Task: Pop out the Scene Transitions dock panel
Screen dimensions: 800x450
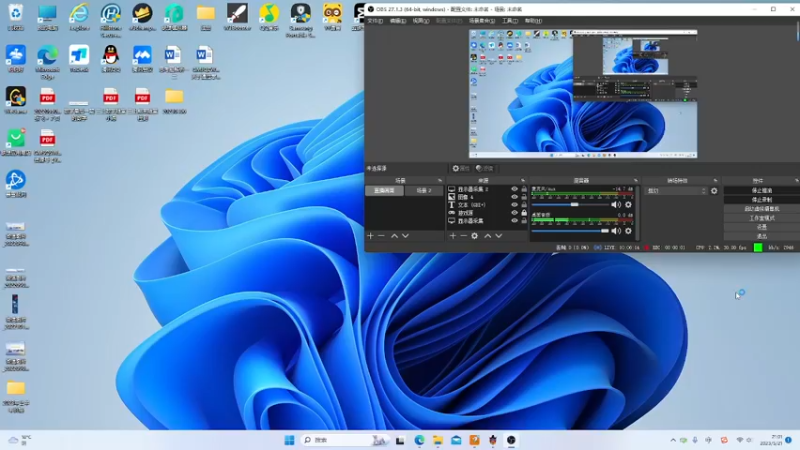Action: pos(715,180)
